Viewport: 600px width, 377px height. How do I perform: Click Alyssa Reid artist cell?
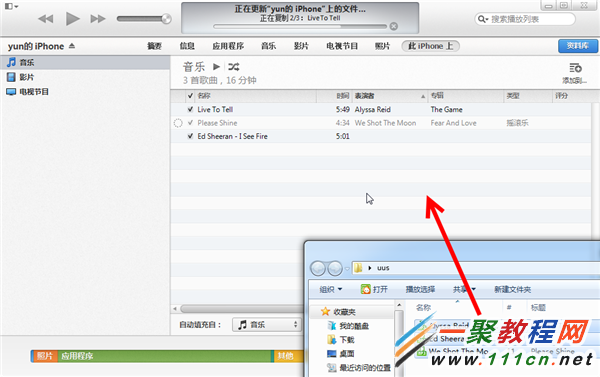[373, 109]
